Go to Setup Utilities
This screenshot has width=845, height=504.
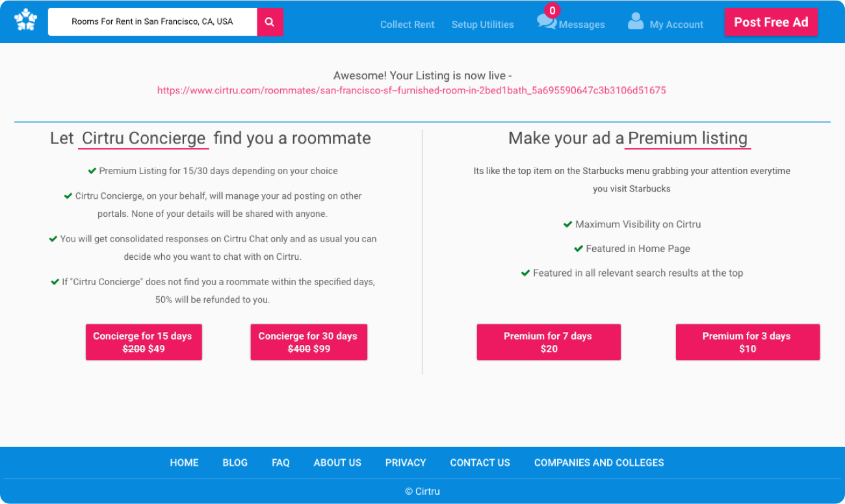(x=482, y=25)
